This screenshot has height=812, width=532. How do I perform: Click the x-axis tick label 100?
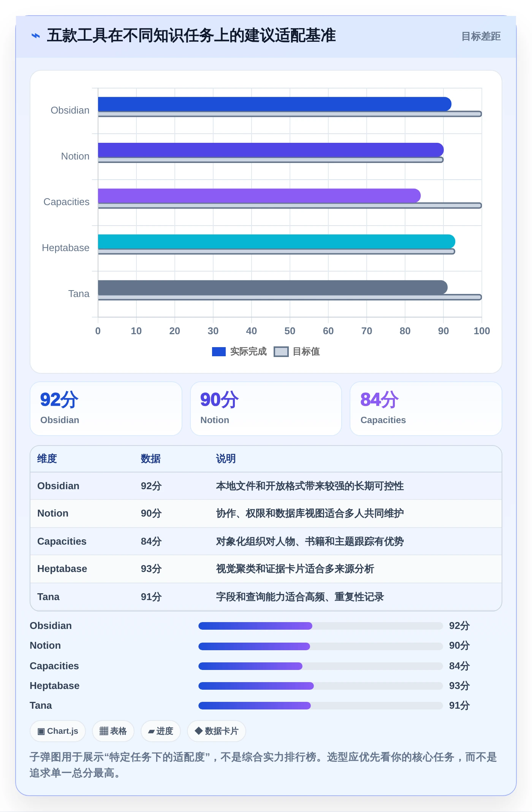(x=482, y=331)
